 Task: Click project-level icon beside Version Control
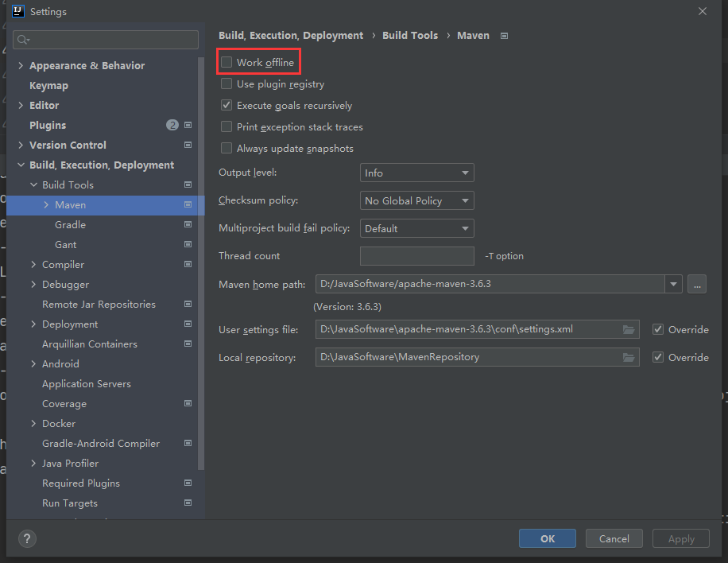tap(188, 145)
